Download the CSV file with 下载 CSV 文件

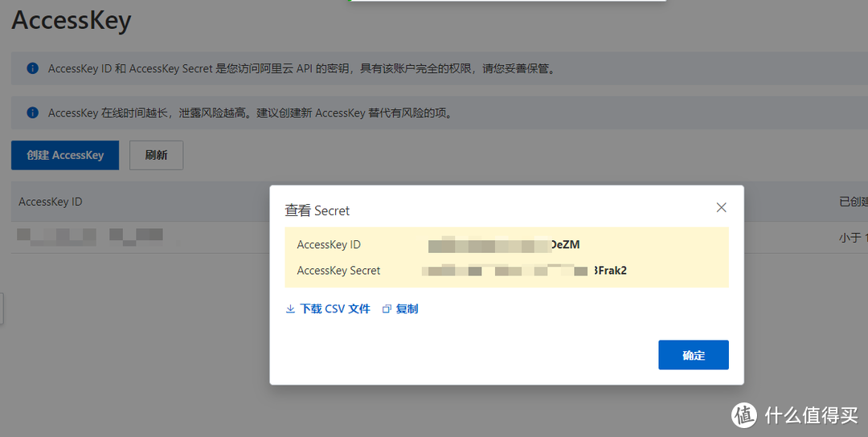[328, 308]
